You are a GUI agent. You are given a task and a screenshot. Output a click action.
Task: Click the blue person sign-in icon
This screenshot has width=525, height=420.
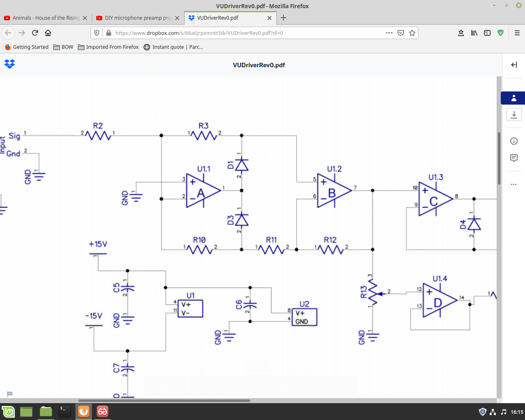(x=514, y=98)
